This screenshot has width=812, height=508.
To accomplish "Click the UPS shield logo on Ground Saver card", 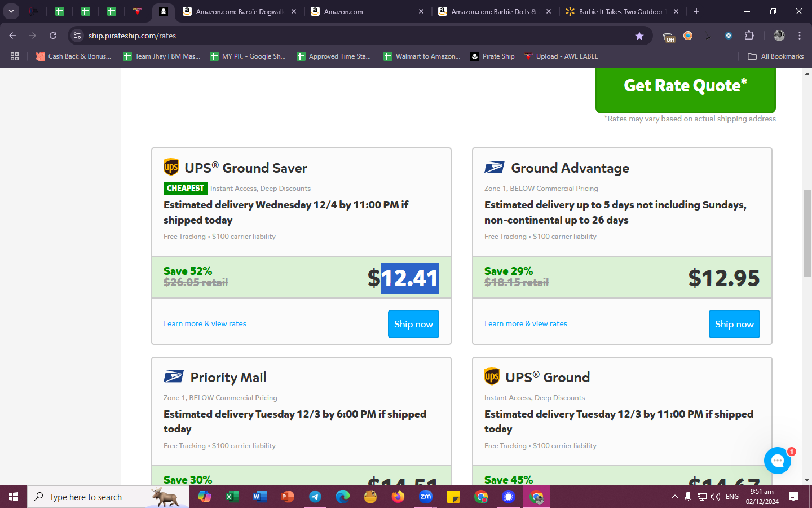I will (x=171, y=167).
